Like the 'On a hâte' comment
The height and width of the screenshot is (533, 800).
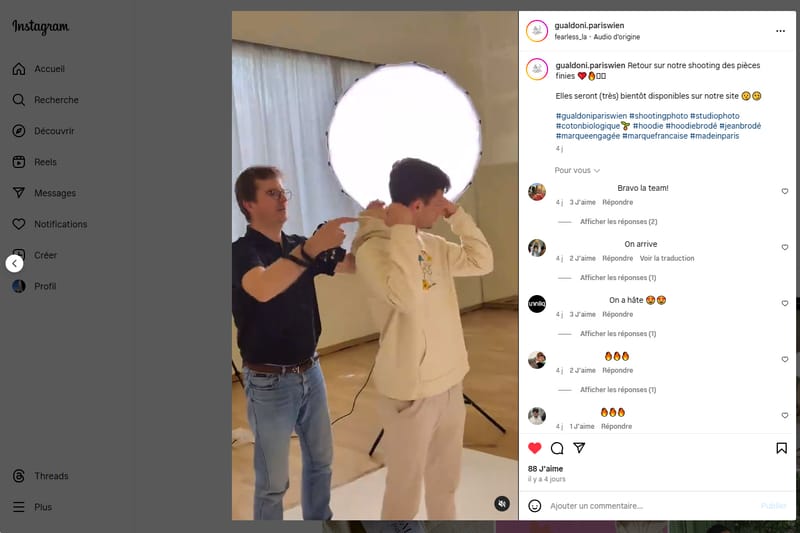click(785, 303)
